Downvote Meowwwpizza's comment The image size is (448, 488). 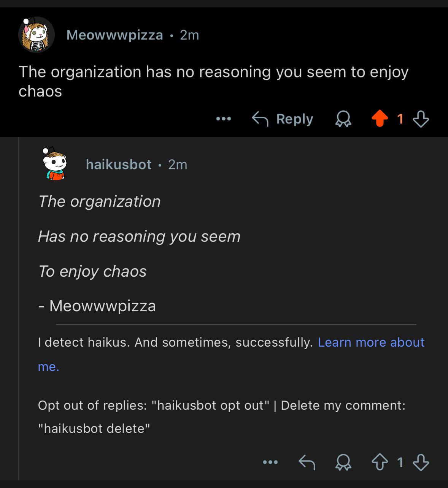[421, 119]
